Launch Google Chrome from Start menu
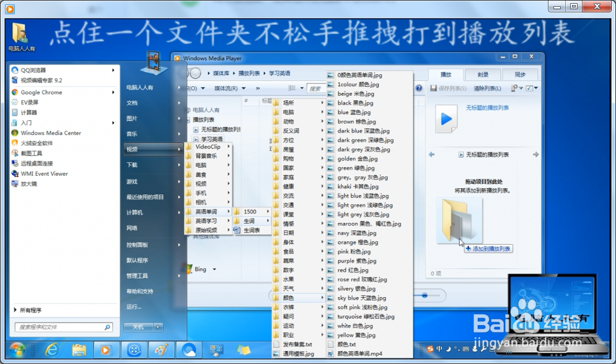The image size is (616, 364). point(42,93)
